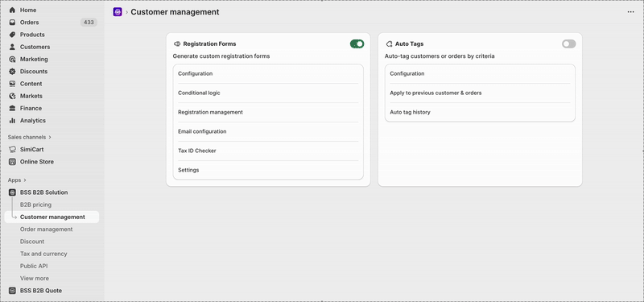Image resolution: width=644 pixels, height=302 pixels.
Task: Click the Marketing target icon
Action: click(12, 59)
